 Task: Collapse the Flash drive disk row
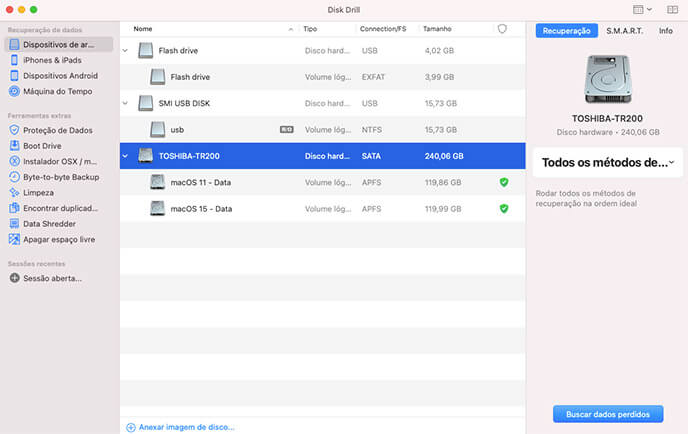tap(125, 50)
